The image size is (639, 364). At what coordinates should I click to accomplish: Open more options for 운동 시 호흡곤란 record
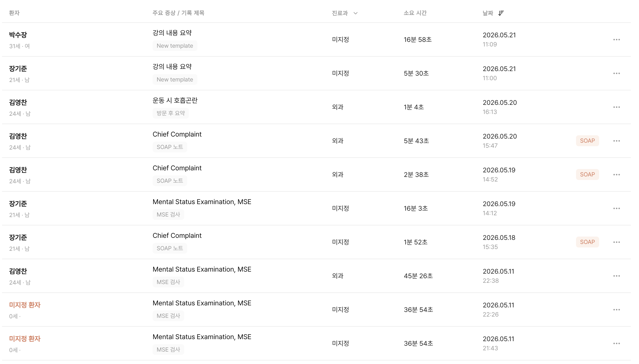(616, 107)
